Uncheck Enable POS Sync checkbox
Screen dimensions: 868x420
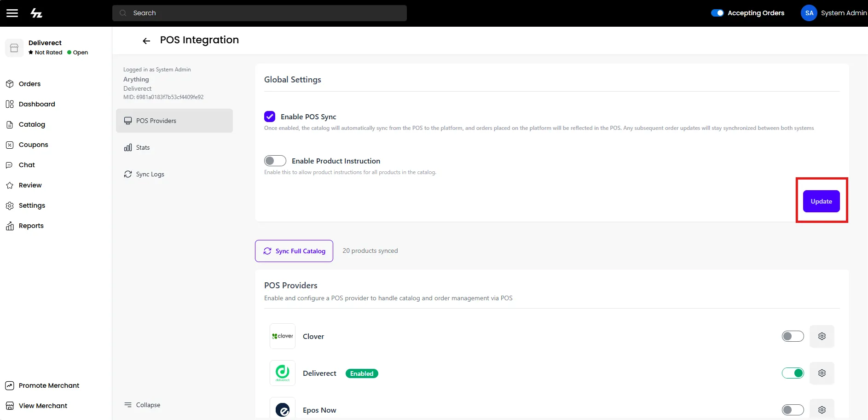[270, 117]
